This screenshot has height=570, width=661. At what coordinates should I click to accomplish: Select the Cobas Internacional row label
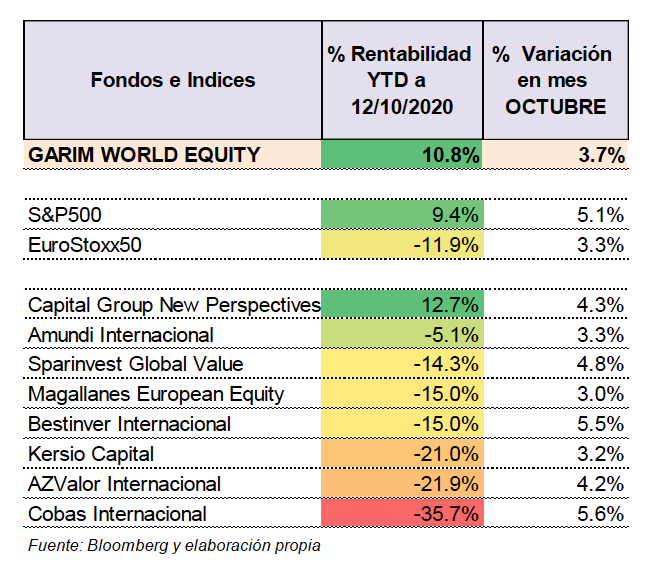pos(117,514)
